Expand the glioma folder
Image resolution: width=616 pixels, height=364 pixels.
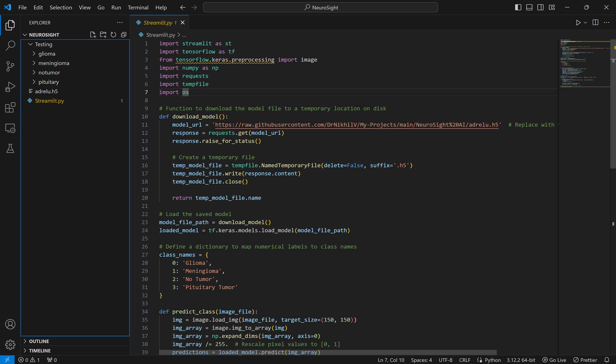(47, 54)
